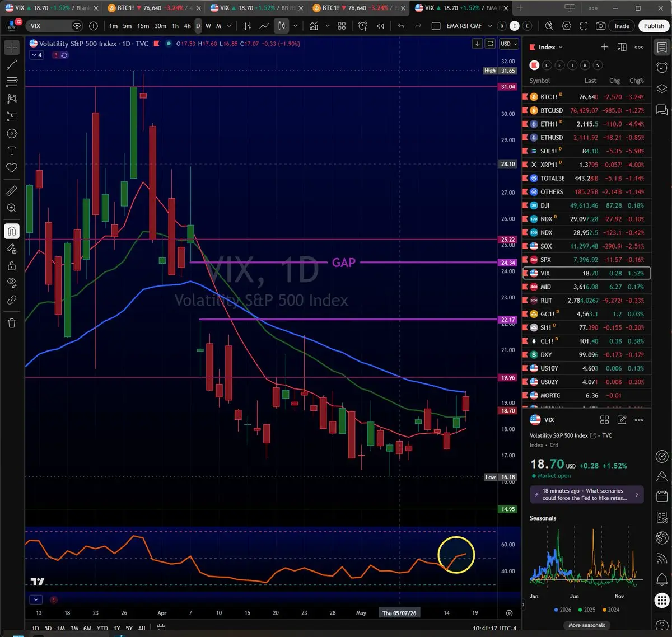Screen dimensions: 672x637
Task: Toggle the B layout indicator button
Action: (502, 26)
